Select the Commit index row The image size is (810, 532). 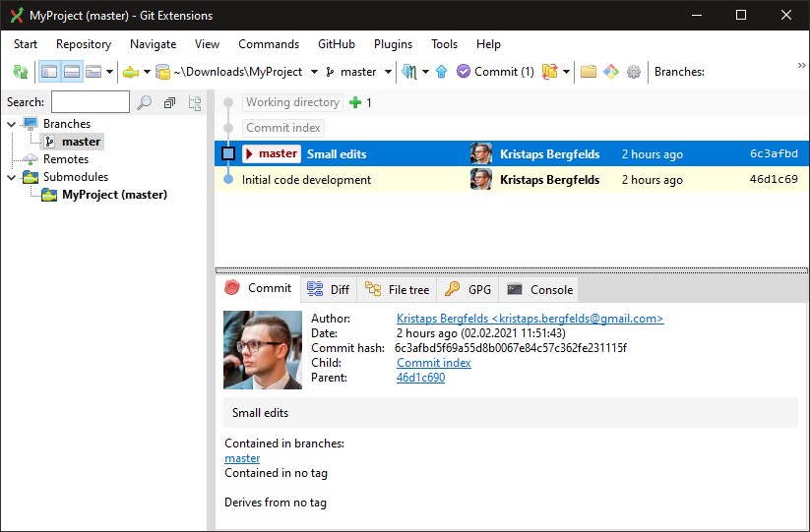point(512,128)
